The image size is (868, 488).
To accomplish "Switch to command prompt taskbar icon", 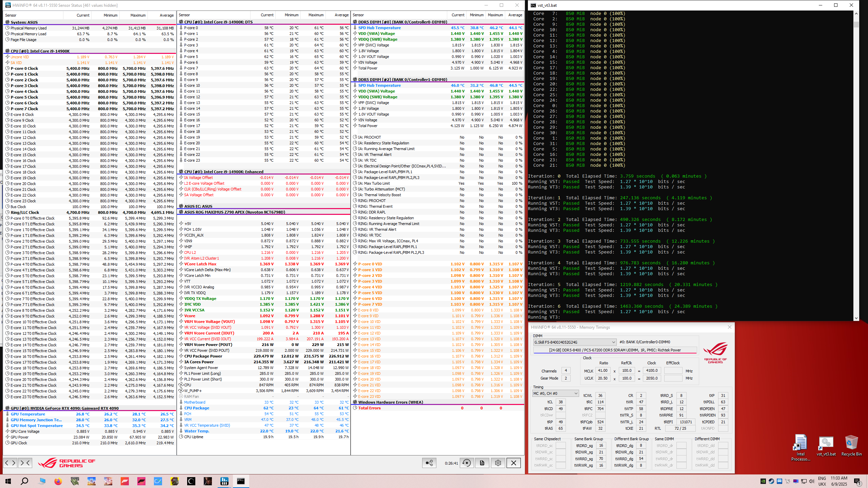I will [x=241, y=481].
